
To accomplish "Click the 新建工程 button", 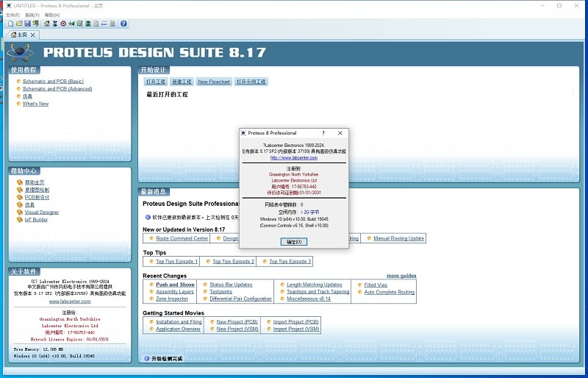I will pos(182,82).
